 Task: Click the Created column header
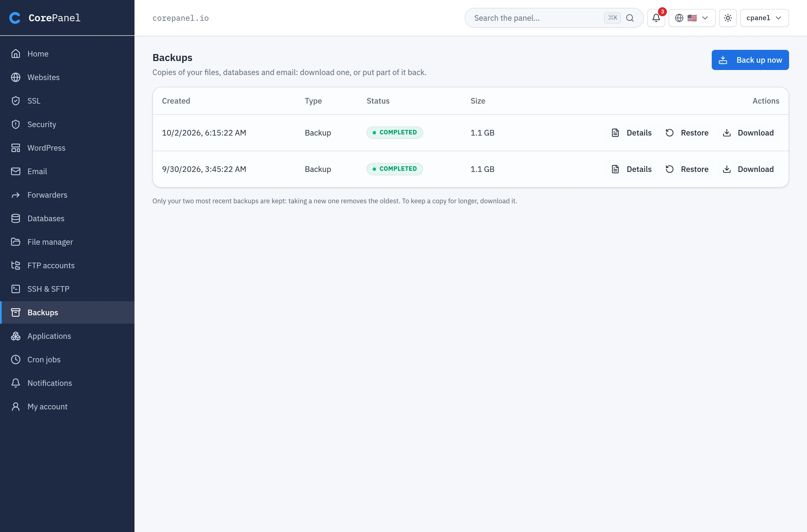tap(176, 101)
